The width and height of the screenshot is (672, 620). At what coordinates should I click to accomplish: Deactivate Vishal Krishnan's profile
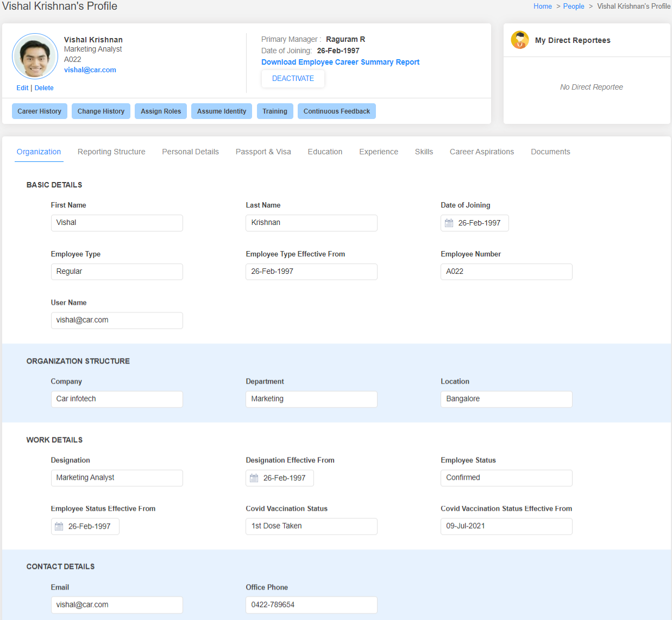[293, 78]
